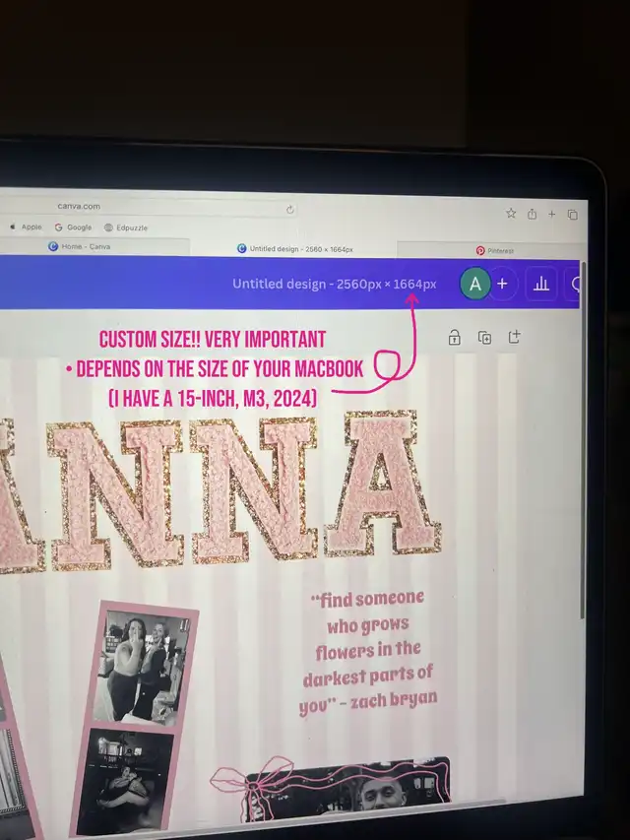The height and width of the screenshot is (840, 630).
Task: Add a new page using the add-page icon
Action: 514,337
